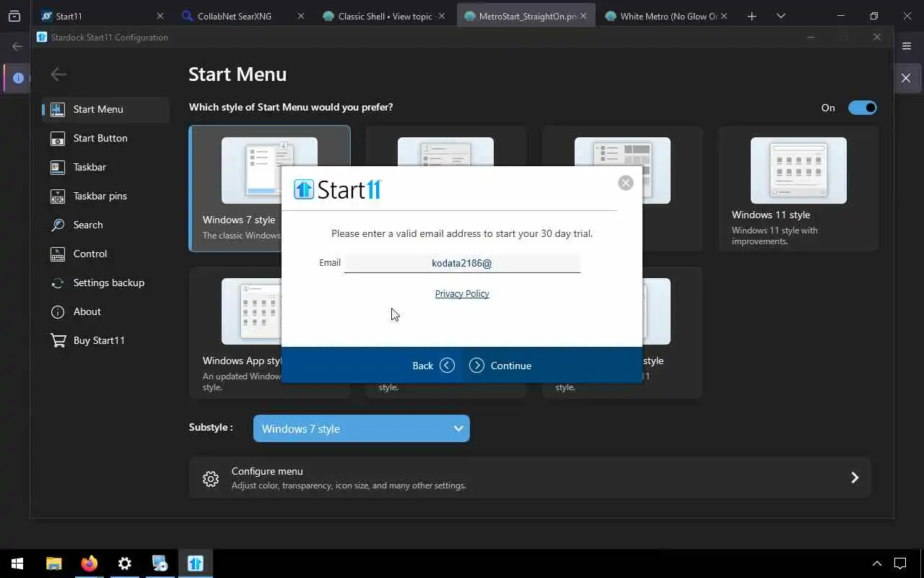Viewport: 924px width, 578px height.
Task: Open Firefox from the taskbar
Action: click(89, 564)
